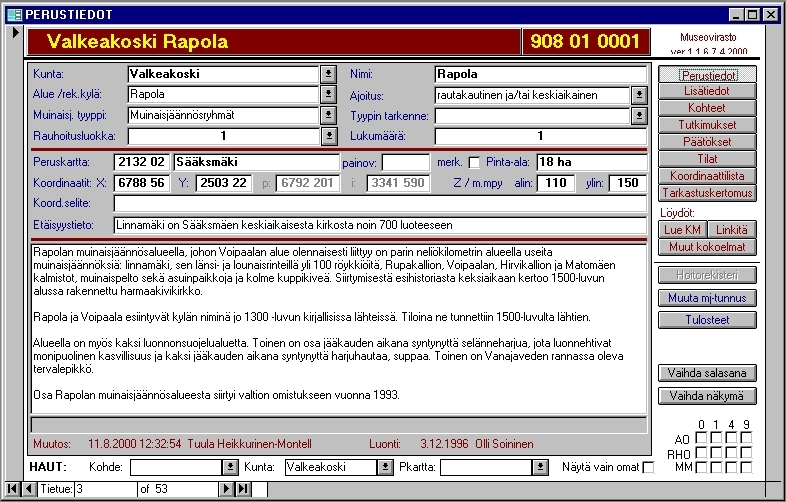The image size is (786, 502).
Task: Click the Vaihda salasana button
Action: tap(706, 373)
